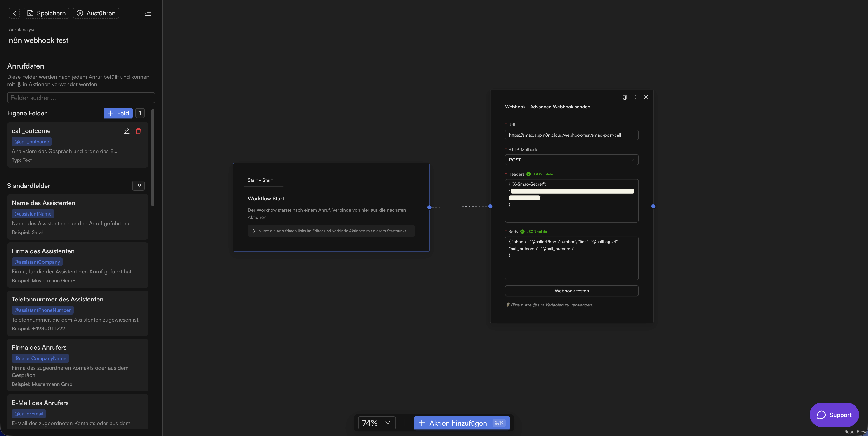
Task: Click the Headers JSON valide indicator
Action: pyautogui.click(x=540, y=174)
